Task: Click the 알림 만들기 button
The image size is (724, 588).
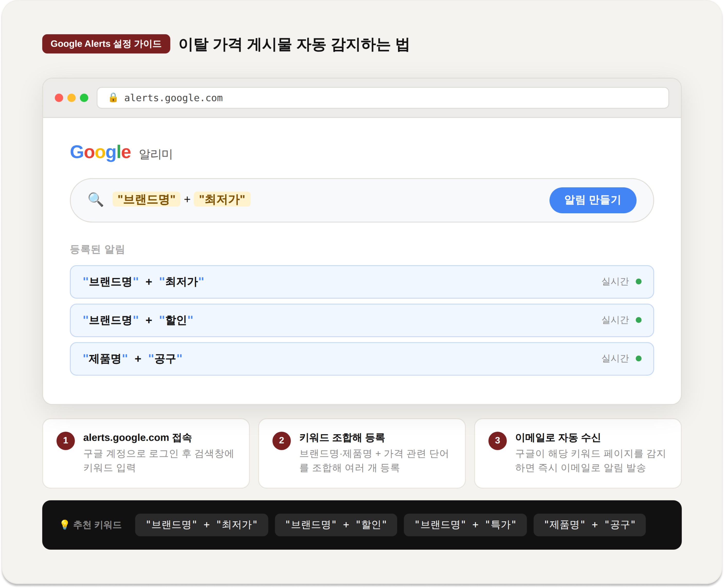Action: coord(593,200)
